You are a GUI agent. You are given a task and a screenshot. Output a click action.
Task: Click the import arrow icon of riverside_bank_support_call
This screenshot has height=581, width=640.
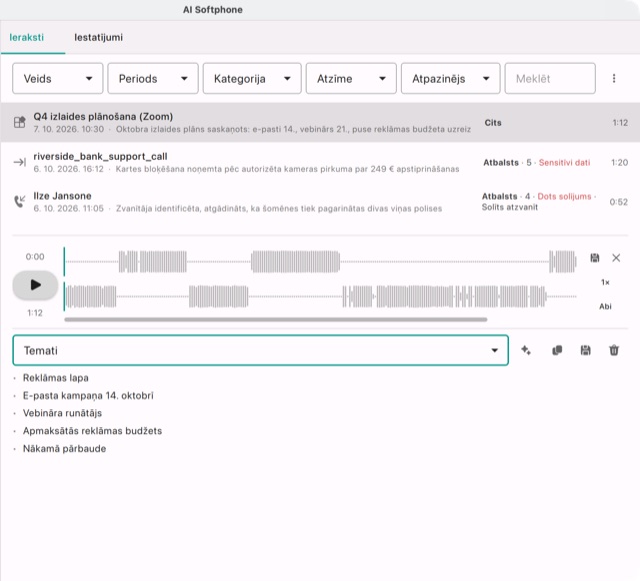[20, 163]
